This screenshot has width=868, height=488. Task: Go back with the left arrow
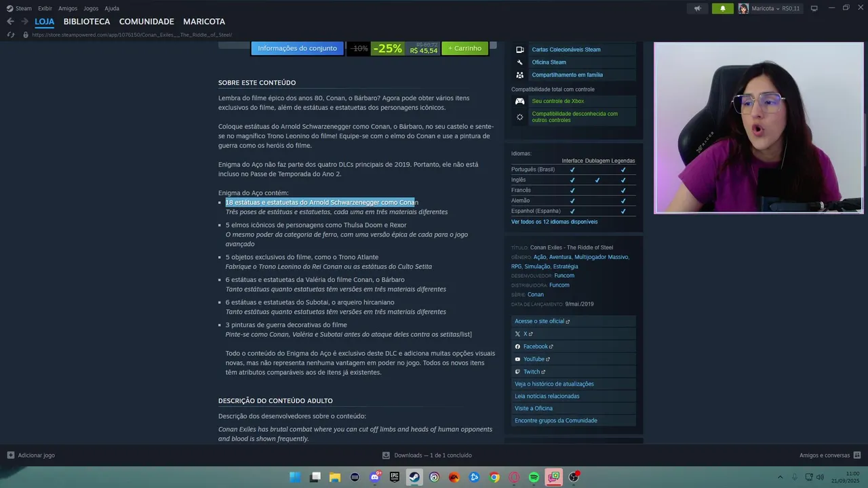[x=10, y=22]
